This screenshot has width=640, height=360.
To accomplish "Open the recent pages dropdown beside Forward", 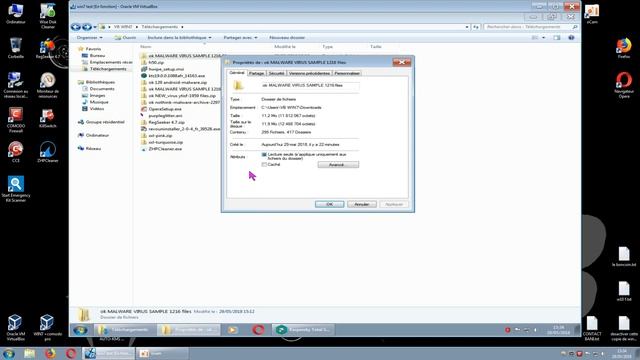I will click(95, 27).
